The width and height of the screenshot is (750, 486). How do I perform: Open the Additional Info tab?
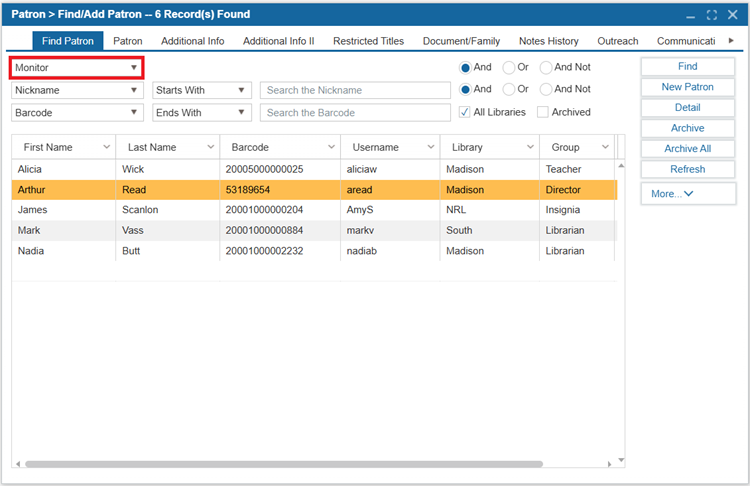click(192, 41)
